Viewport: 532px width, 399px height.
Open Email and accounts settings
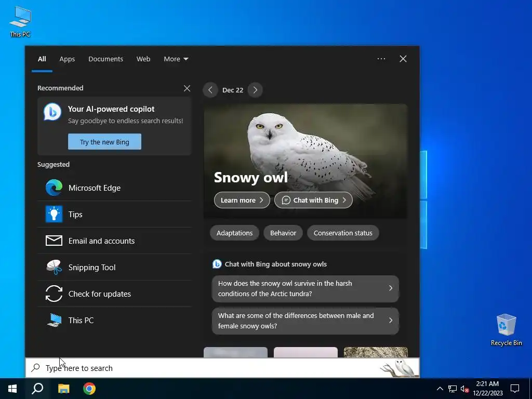114,241
